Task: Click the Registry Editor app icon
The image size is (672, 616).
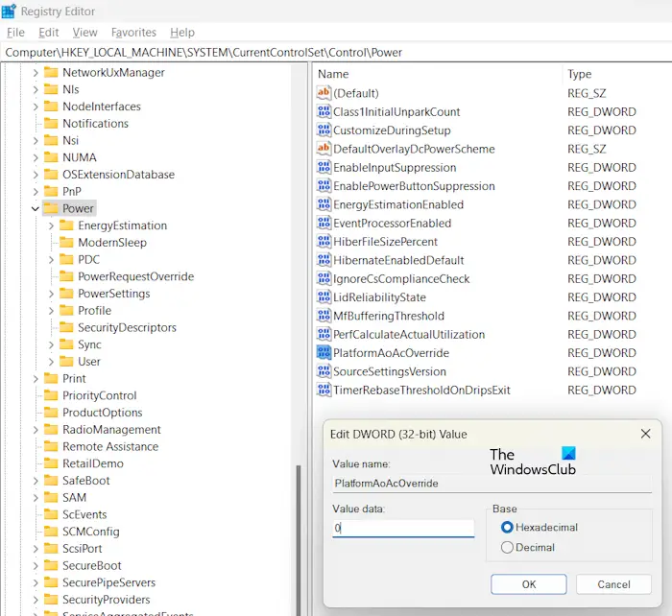Action: tap(9, 12)
